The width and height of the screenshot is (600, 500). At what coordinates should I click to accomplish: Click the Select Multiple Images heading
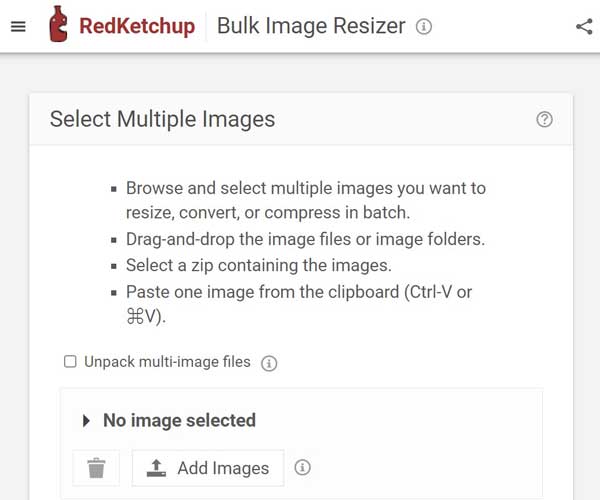tap(162, 119)
